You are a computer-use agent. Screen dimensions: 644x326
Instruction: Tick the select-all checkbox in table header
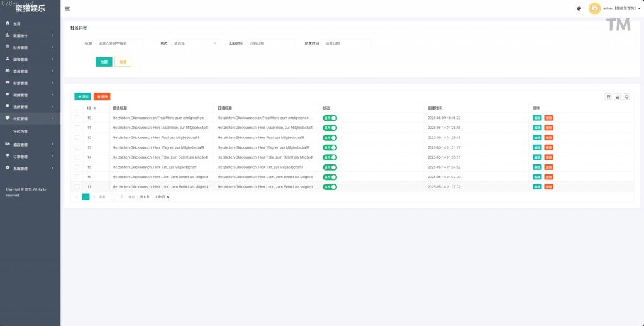(x=77, y=108)
